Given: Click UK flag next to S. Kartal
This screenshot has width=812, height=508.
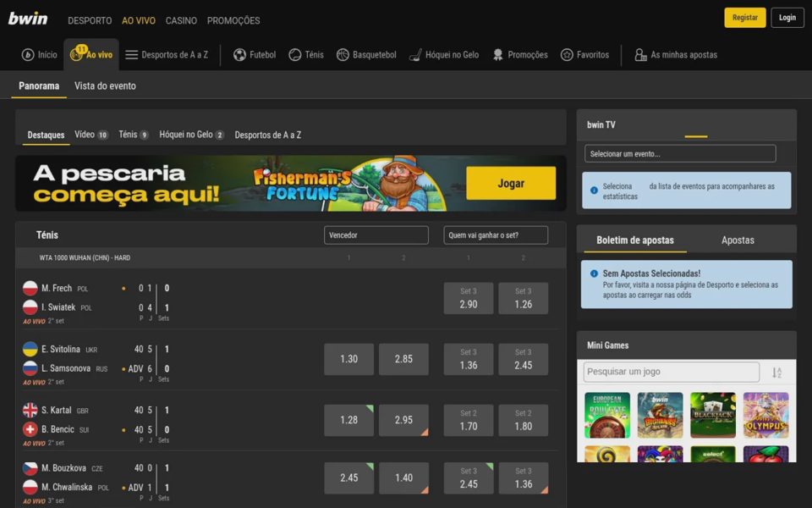Looking at the screenshot, I should (x=30, y=410).
